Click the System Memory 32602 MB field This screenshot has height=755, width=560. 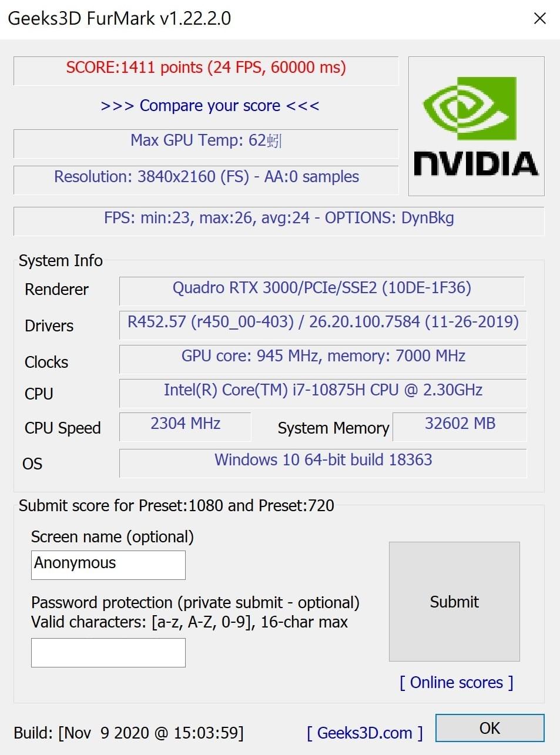[x=460, y=427]
